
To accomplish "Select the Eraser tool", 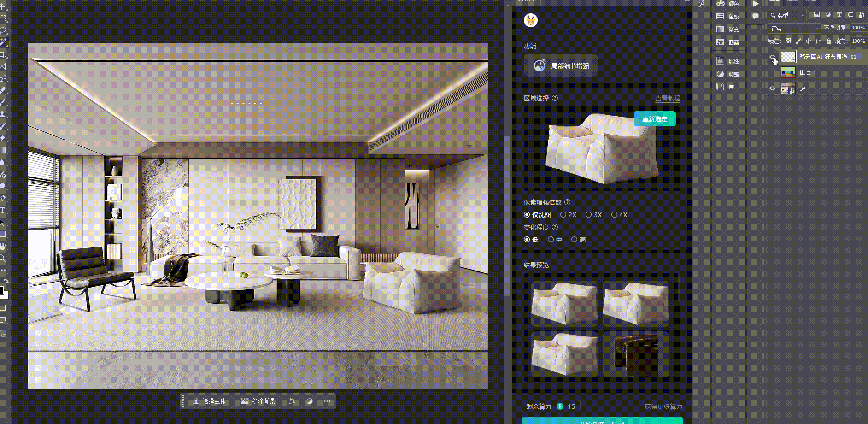I will click(x=3, y=138).
